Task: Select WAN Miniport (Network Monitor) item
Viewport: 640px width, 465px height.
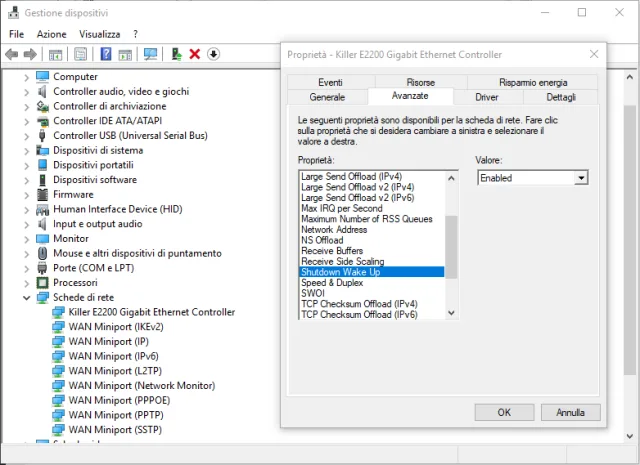Action: click(x=142, y=386)
